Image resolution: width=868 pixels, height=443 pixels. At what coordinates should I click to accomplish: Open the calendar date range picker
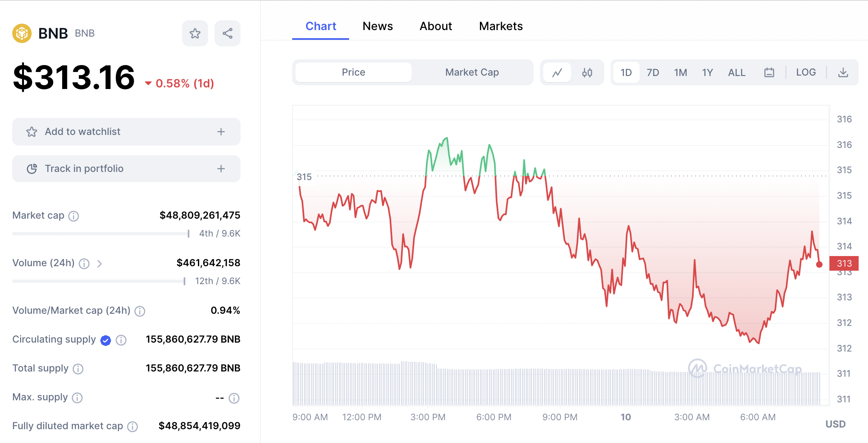pos(769,72)
